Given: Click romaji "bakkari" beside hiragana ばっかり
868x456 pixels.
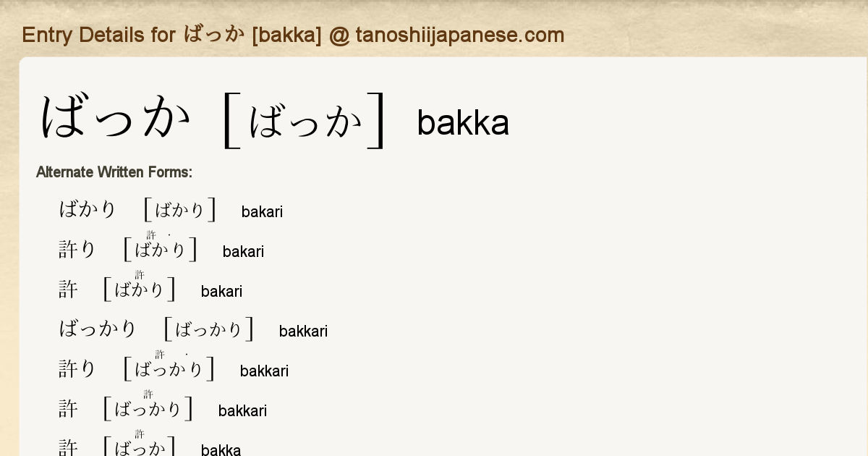Looking at the screenshot, I should (x=303, y=332).
